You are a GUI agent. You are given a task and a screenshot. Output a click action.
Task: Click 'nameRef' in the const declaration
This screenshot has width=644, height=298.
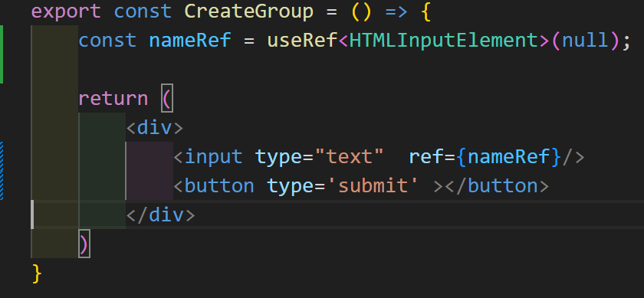tap(190, 41)
